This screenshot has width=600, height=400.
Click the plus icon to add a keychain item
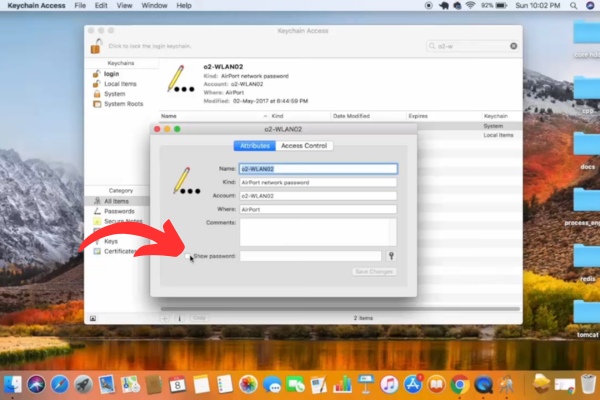tap(165, 318)
